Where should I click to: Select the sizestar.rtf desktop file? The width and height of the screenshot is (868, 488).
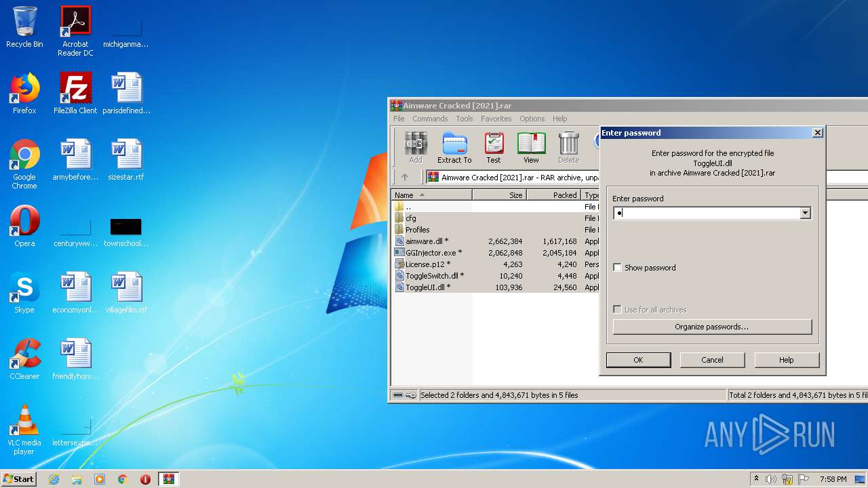(126, 160)
